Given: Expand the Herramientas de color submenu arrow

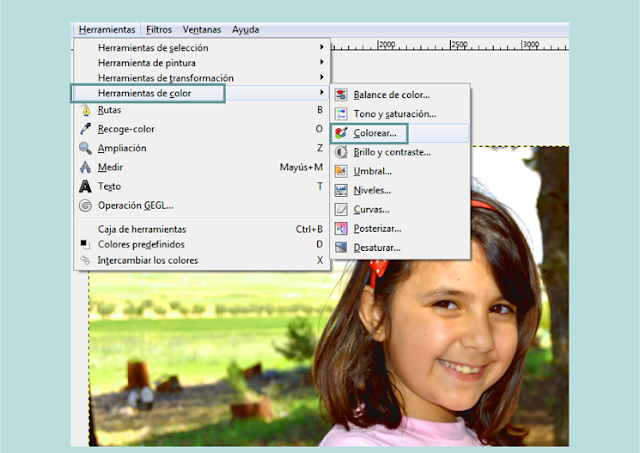Looking at the screenshot, I should click(x=322, y=93).
